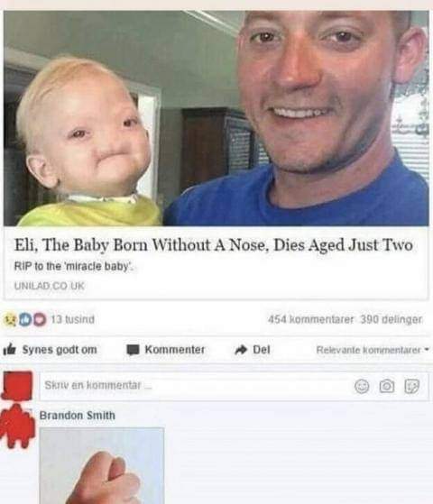Click the sad reaction emoji
This screenshot has height=504, width=433.
(x=10, y=320)
